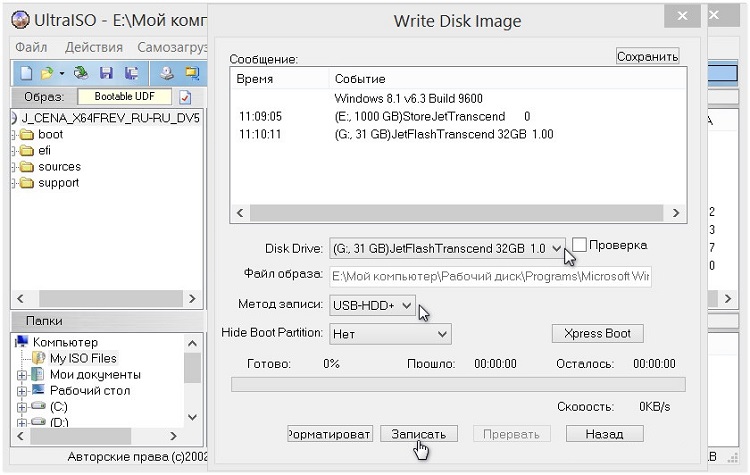Viewport: 750px width, 475px height.
Task: Open the Самозагрузка menu
Action: (172, 47)
